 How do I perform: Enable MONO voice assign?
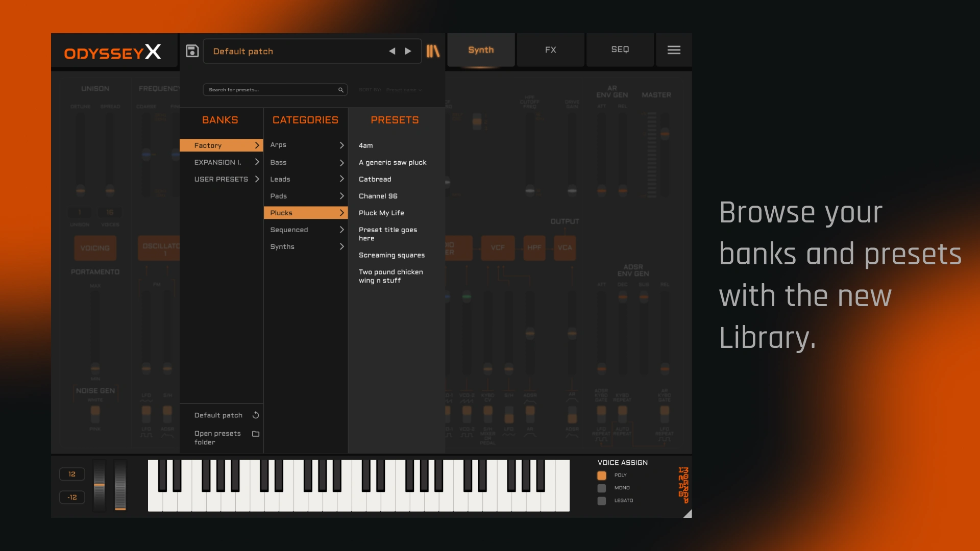pyautogui.click(x=602, y=488)
